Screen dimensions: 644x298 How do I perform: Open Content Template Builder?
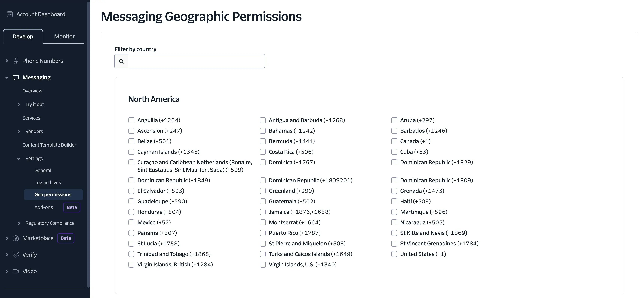coord(49,145)
